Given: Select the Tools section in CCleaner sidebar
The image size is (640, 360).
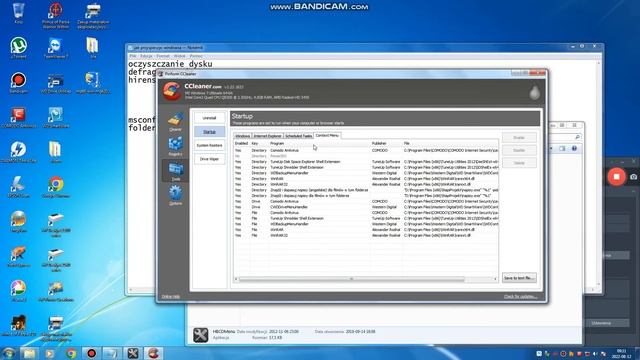Looking at the screenshot, I should pos(176,171).
